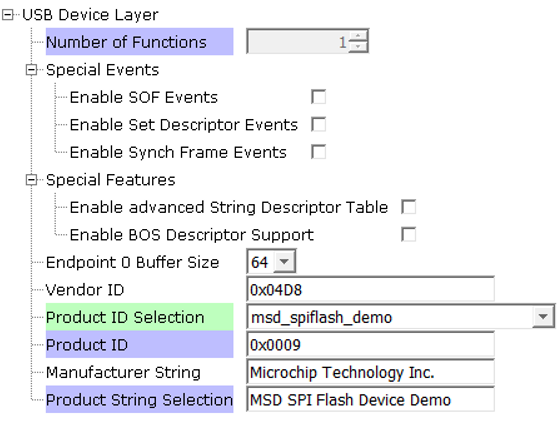Image resolution: width=559 pixels, height=425 pixels.
Task: Enable advanced String Descriptor Table checkbox
Action: click(x=409, y=207)
